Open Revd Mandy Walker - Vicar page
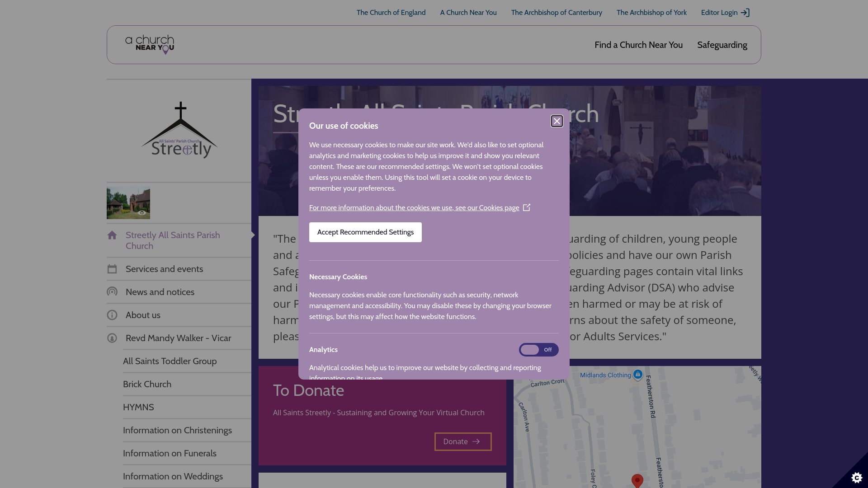868x488 pixels. [178, 338]
